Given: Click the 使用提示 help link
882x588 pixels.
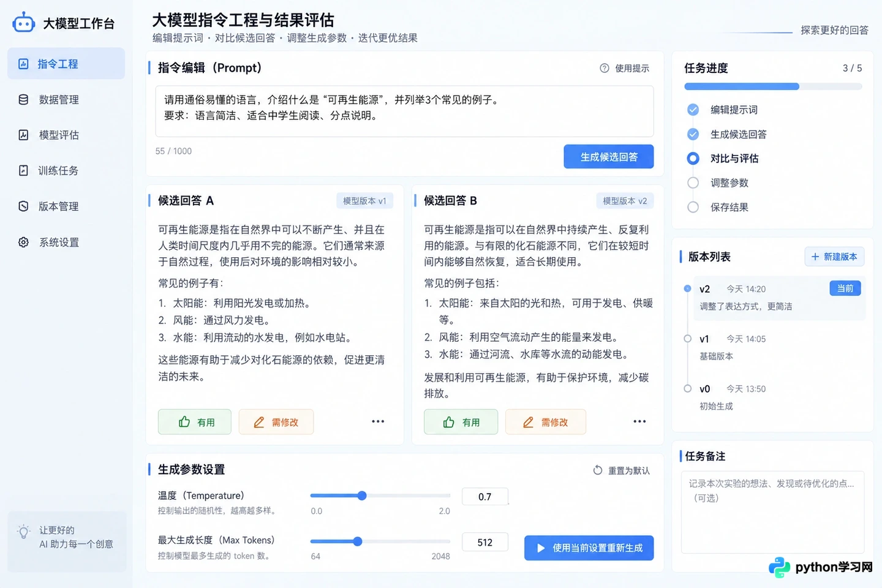Looking at the screenshot, I should click(625, 68).
